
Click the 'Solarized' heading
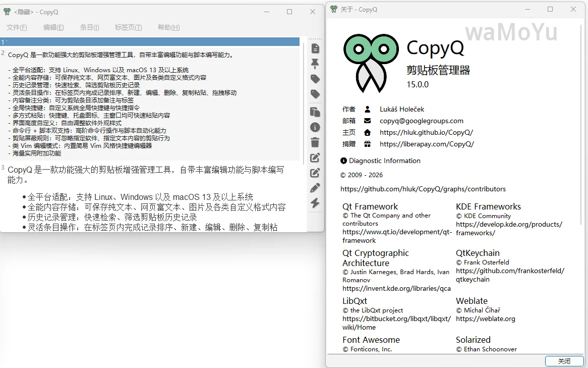pyautogui.click(x=473, y=340)
